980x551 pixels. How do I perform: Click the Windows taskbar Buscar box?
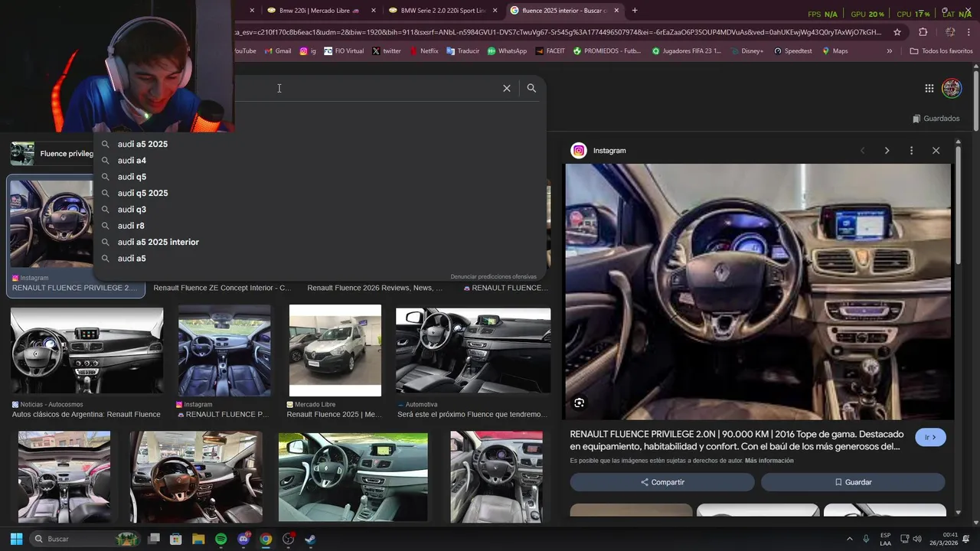(x=84, y=539)
